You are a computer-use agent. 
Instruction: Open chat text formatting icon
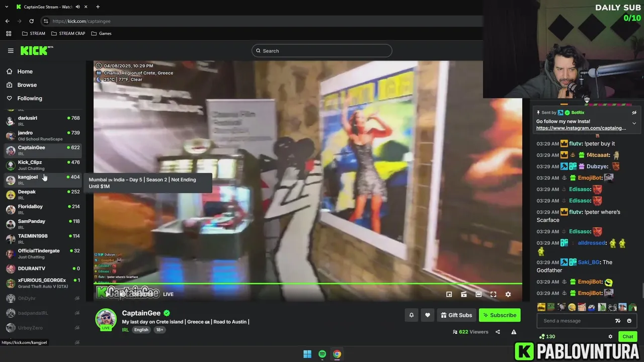point(618,321)
